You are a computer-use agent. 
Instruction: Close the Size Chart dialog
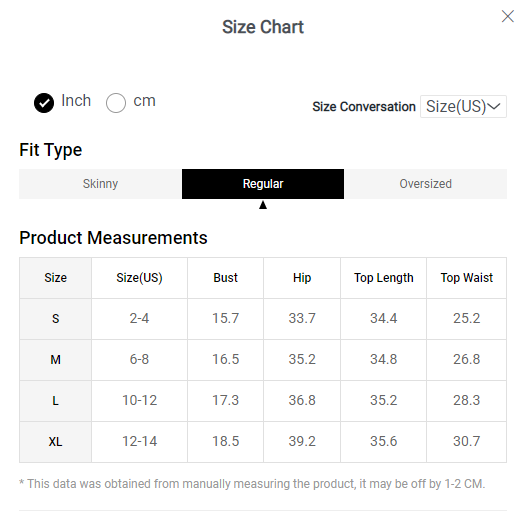507,16
